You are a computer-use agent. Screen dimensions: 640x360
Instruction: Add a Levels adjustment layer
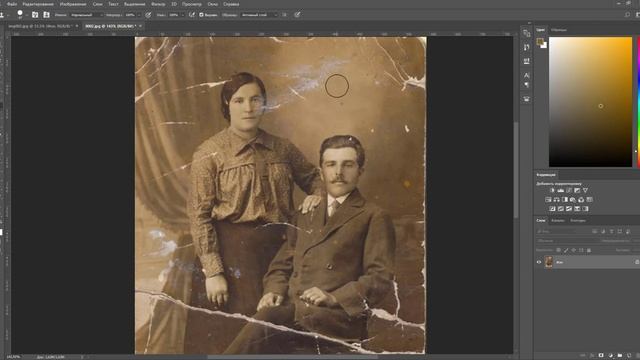561,191
